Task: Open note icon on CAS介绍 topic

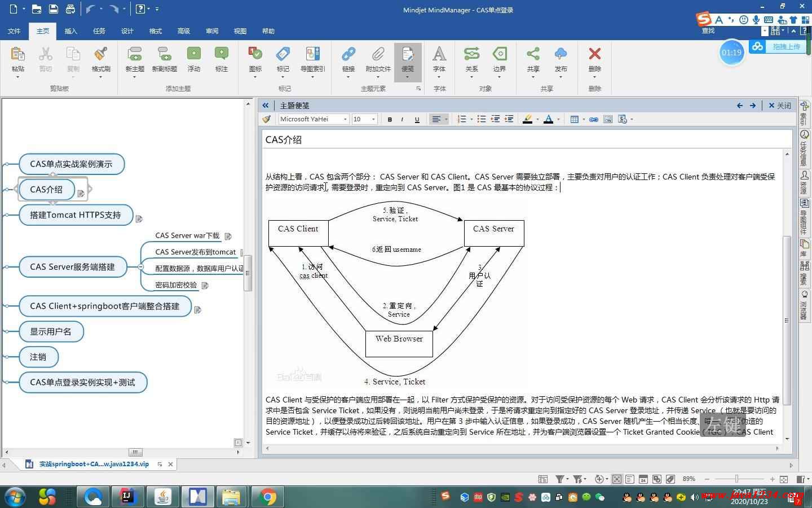Action: pos(81,193)
